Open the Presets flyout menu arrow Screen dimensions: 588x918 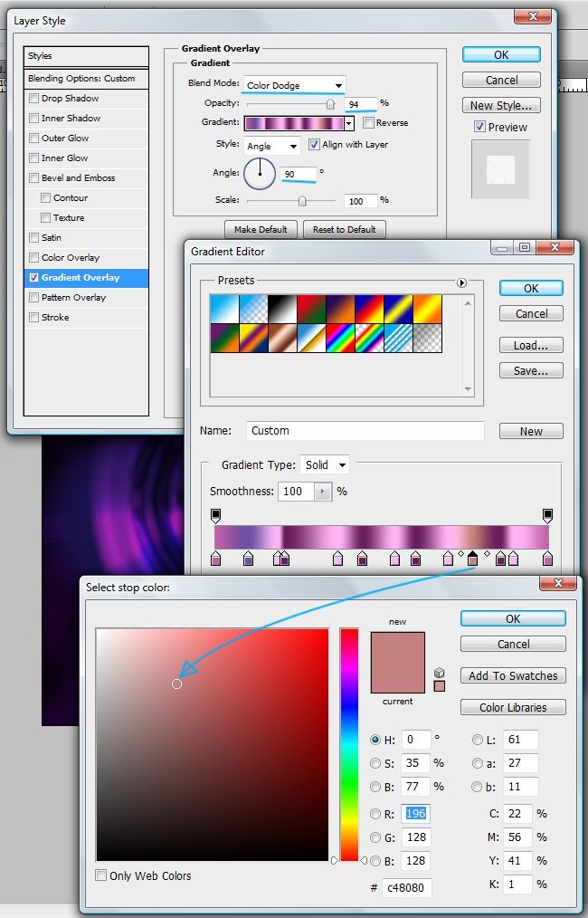[x=462, y=283]
